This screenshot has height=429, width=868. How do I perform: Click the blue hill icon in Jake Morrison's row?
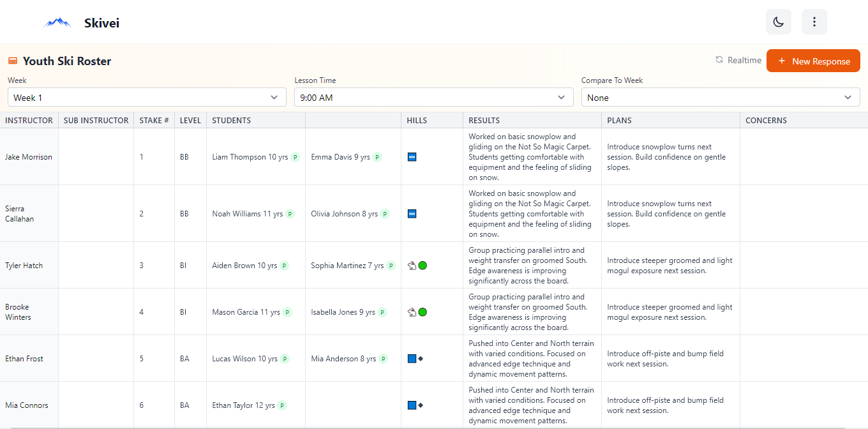pyautogui.click(x=412, y=157)
